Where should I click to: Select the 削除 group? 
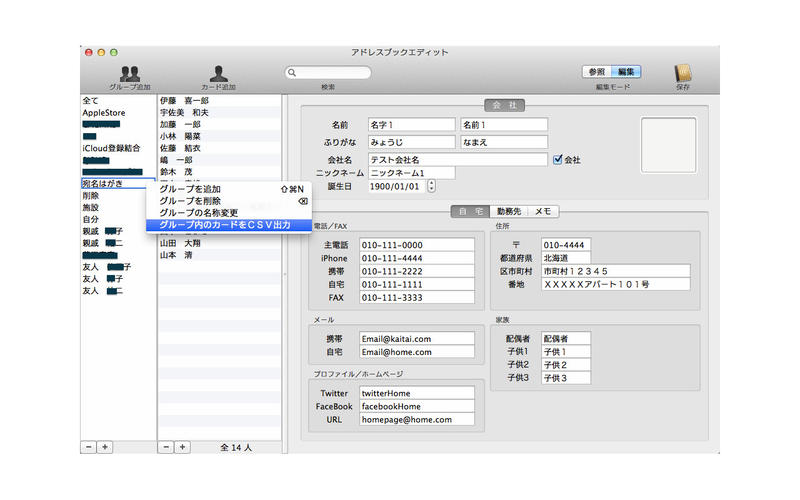click(118, 196)
